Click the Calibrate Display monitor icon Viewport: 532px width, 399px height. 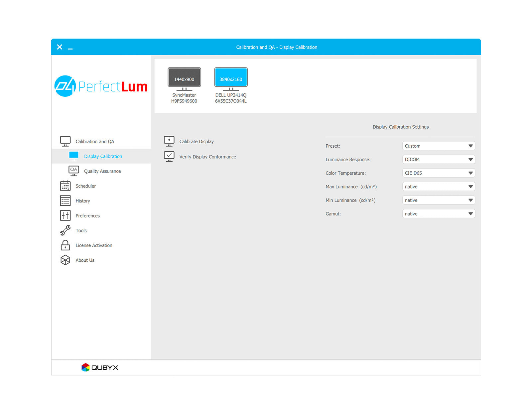169,141
